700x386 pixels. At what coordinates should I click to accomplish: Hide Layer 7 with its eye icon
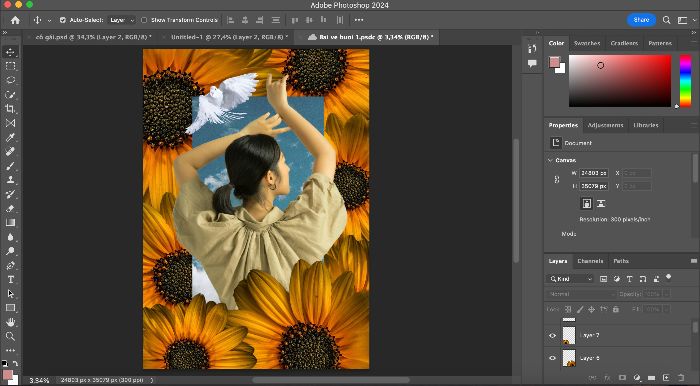[553, 336]
